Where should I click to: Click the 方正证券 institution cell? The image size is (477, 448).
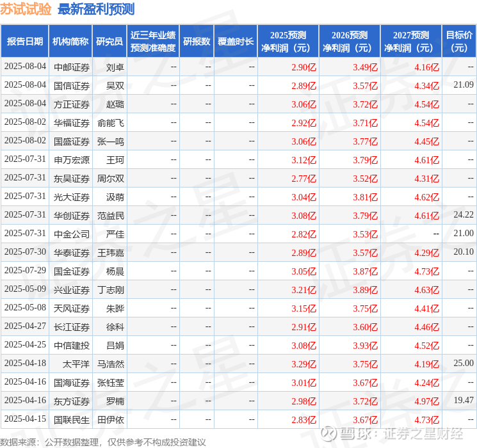coord(72,104)
